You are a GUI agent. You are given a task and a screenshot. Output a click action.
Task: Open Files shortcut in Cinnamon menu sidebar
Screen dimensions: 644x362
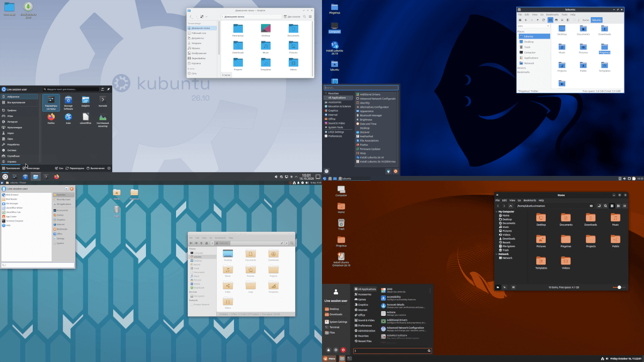330,333
